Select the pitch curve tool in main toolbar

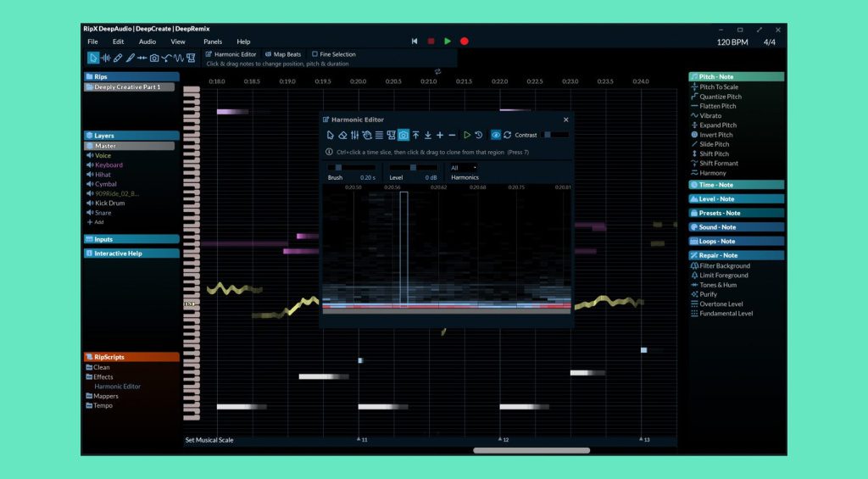167,58
